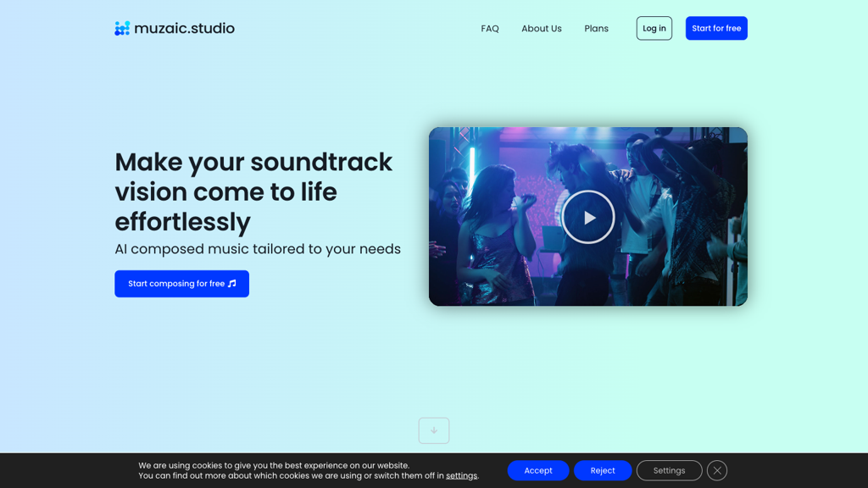Click the blue dots of the brand logo

click(x=121, y=28)
